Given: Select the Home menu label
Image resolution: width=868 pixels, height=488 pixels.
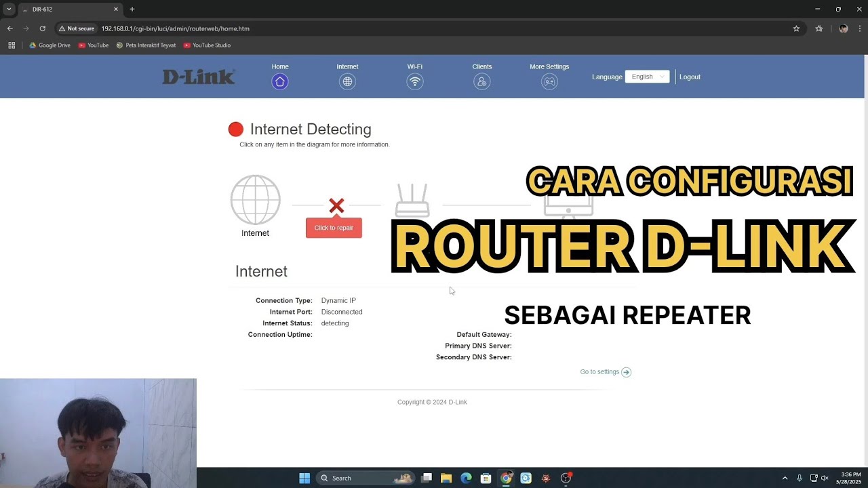Looking at the screenshot, I should click(x=280, y=66).
